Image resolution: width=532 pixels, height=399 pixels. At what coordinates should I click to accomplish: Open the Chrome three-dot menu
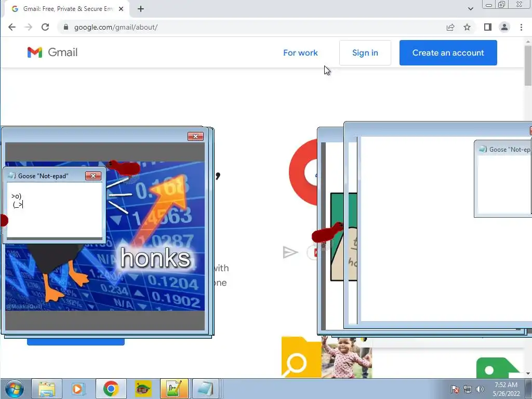tap(521, 27)
